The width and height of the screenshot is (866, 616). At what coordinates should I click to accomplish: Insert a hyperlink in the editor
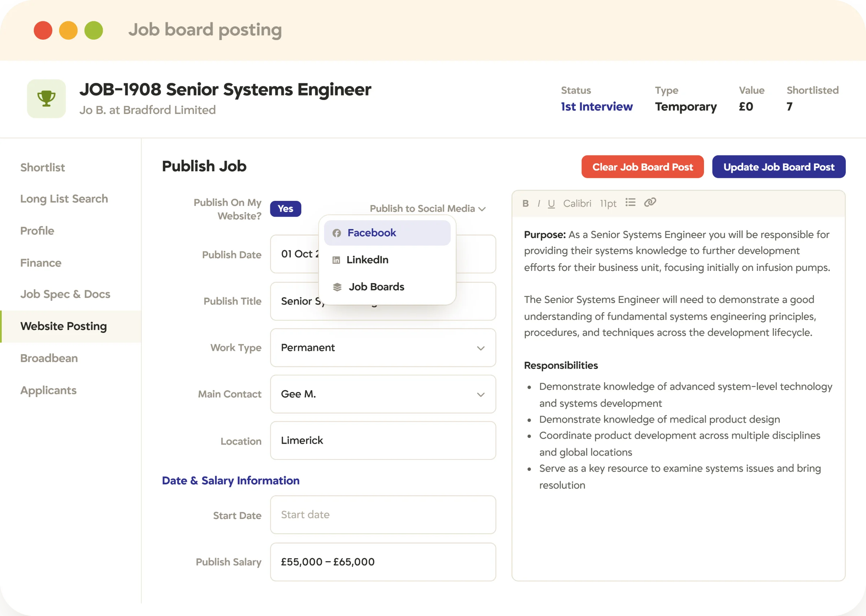650,202
